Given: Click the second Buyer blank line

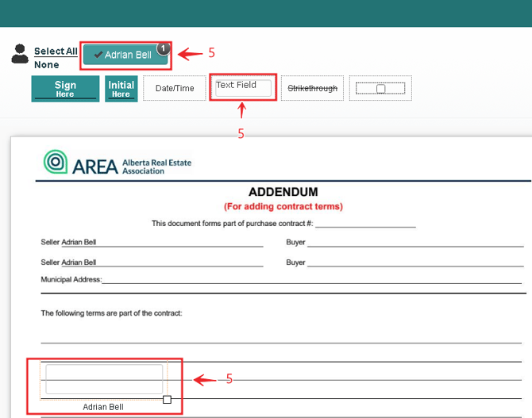Looking at the screenshot, I should tap(413, 263).
